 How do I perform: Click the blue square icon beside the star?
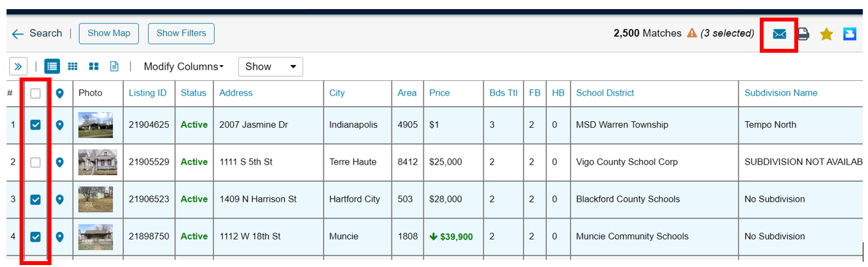[x=849, y=34]
